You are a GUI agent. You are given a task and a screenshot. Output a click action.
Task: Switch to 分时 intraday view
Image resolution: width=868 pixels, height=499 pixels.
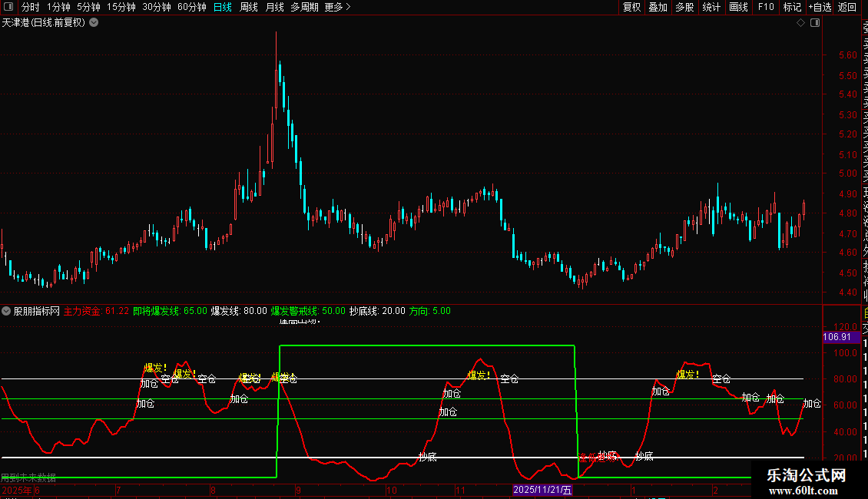click(31, 7)
